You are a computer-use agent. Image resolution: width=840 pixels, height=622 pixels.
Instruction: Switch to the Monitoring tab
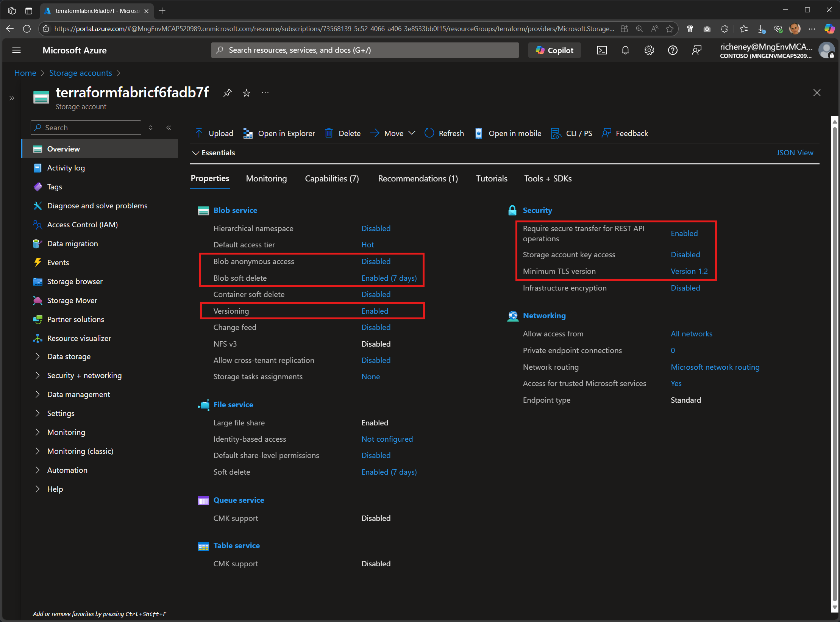click(266, 178)
